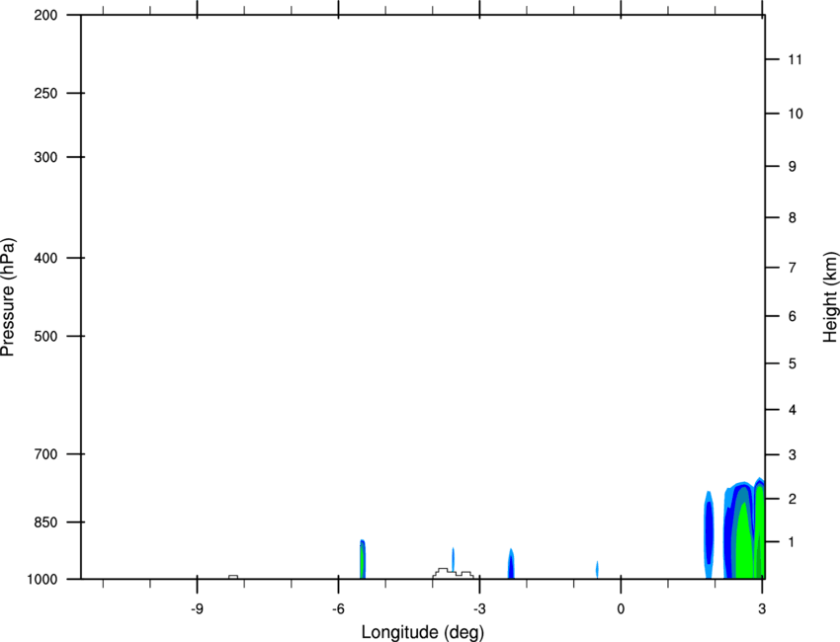This screenshot has height=642, width=840.
Task: Click the height label '9'
Action: click(793, 167)
